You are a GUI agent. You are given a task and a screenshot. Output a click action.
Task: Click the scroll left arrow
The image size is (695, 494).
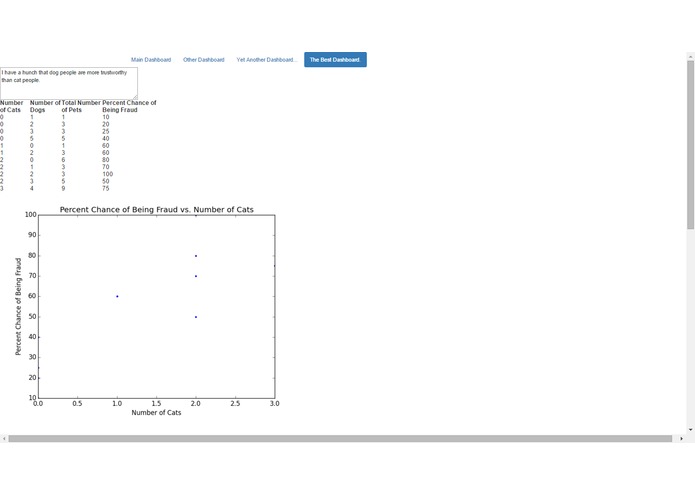pyautogui.click(x=4, y=439)
